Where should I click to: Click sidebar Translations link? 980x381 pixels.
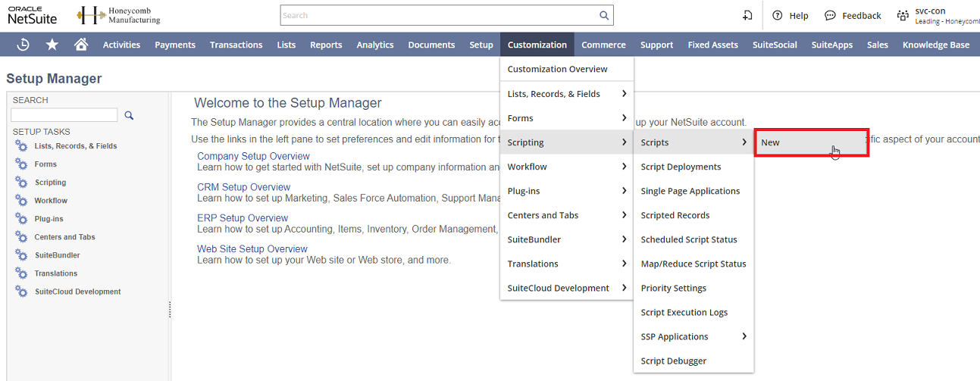[56, 273]
